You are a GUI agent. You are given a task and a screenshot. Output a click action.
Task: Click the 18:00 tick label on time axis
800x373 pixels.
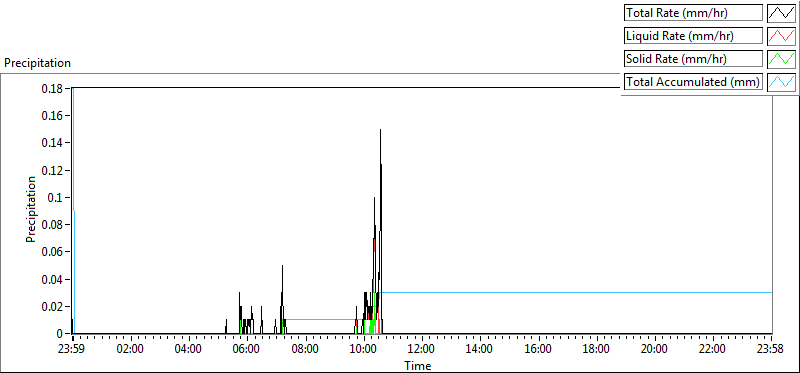tap(596, 349)
